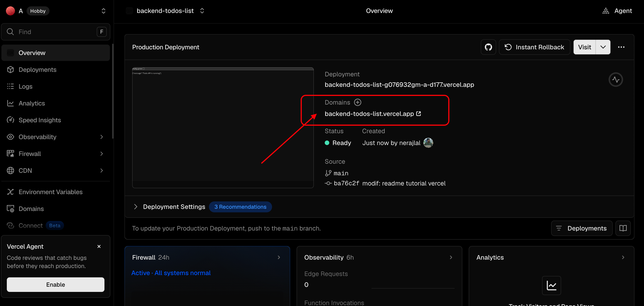Click the commit icon beside ba76c2f
Viewport: 644px width, 306px height.
click(328, 183)
